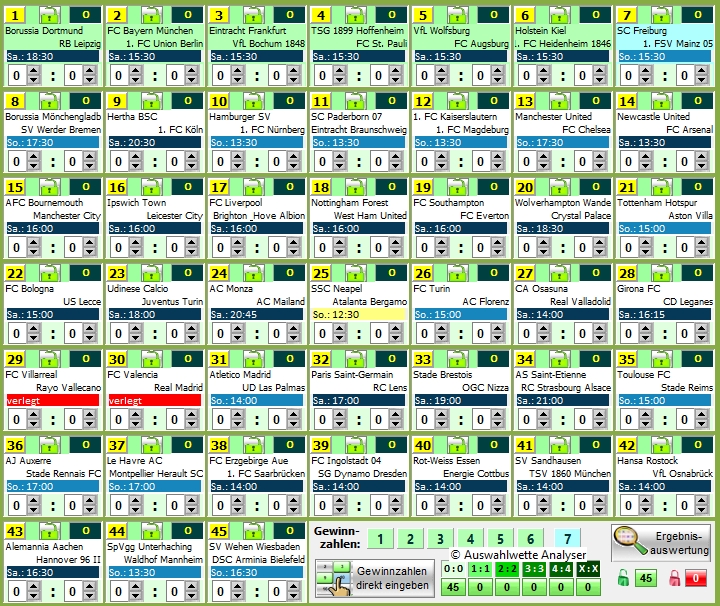Image resolution: width=720 pixels, height=606 pixels.
Task: Toggle the padlock for Bayern München match
Action: (x=152, y=15)
